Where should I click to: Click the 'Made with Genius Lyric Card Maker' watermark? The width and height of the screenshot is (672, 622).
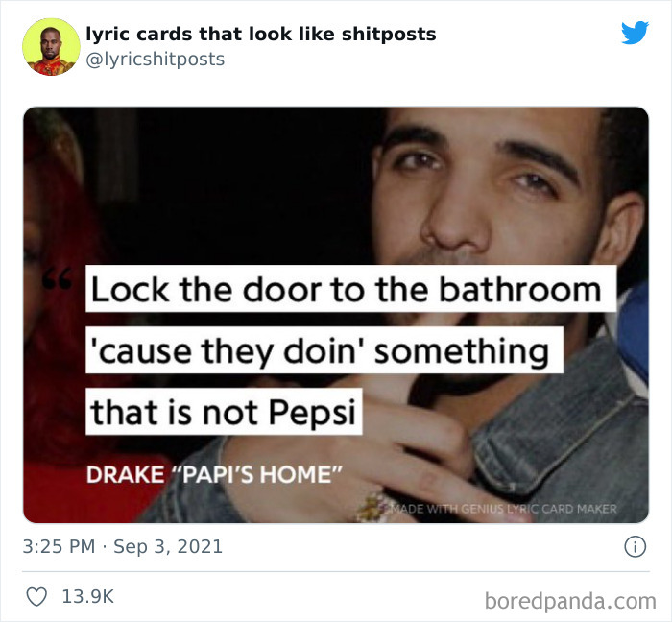point(499,509)
